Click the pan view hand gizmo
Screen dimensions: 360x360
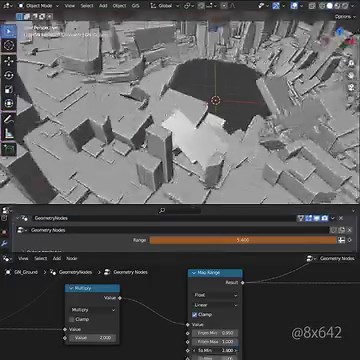[x=351, y=75]
